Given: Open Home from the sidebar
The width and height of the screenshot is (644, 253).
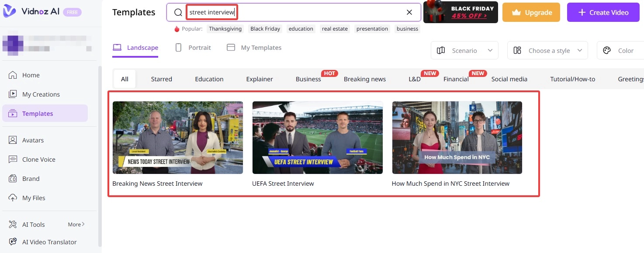Looking at the screenshot, I should click(x=30, y=75).
